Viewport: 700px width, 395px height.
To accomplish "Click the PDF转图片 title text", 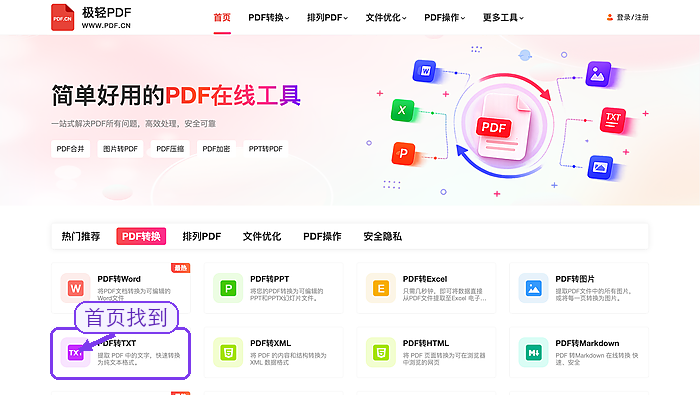I will click(x=575, y=279).
